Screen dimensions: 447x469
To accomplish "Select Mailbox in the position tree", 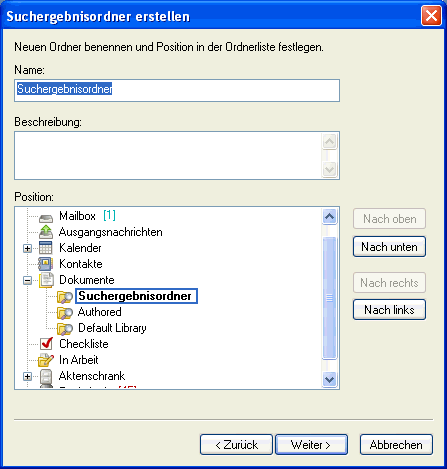I will click(77, 216).
